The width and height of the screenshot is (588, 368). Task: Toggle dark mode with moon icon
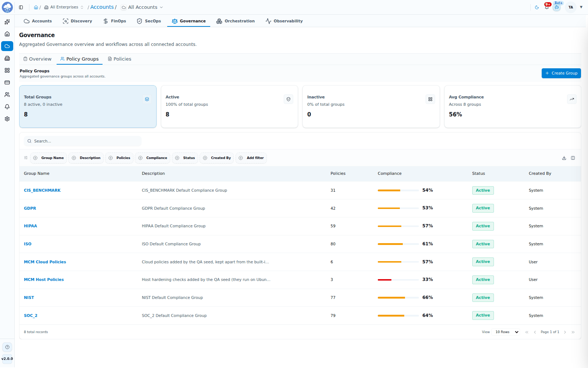(537, 7)
